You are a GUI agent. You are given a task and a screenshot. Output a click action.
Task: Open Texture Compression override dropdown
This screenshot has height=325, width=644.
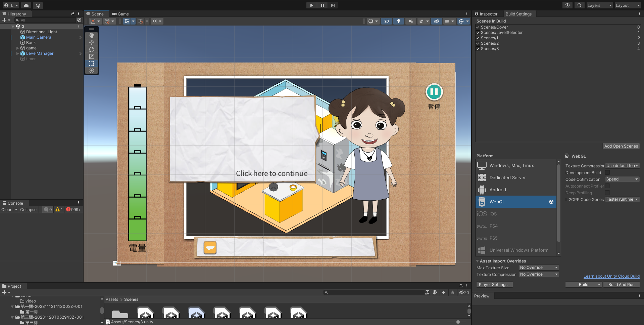pyautogui.click(x=539, y=274)
